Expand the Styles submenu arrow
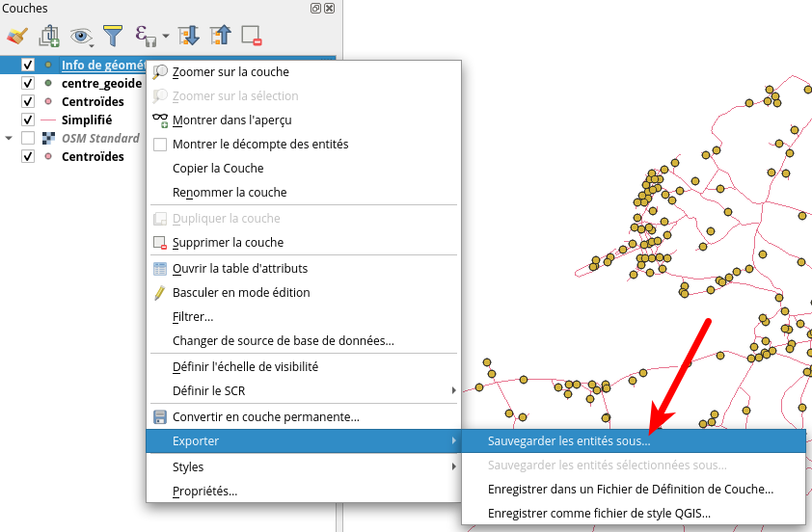Viewport: 812px width, 532px height. click(453, 466)
